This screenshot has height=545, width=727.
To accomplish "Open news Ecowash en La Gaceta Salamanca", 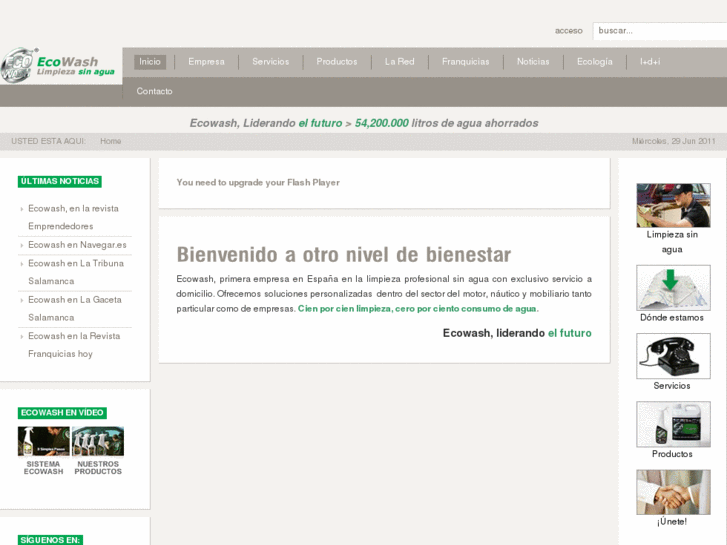I will (75, 308).
